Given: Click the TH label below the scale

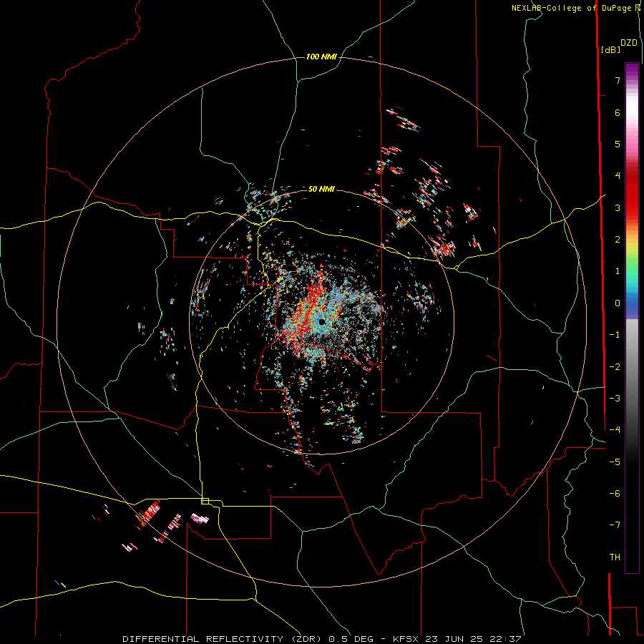Looking at the screenshot, I should click(615, 557).
